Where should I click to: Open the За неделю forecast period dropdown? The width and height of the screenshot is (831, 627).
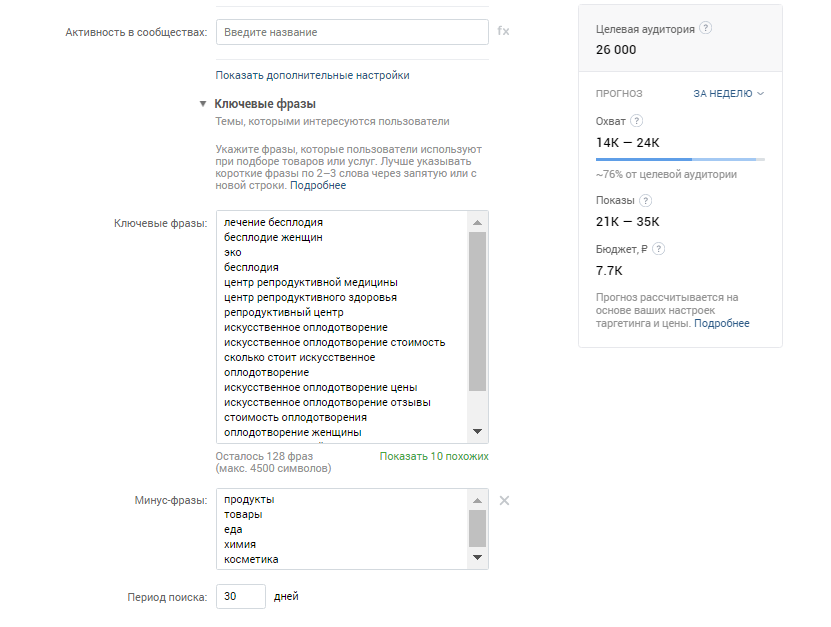click(x=729, y=94)
